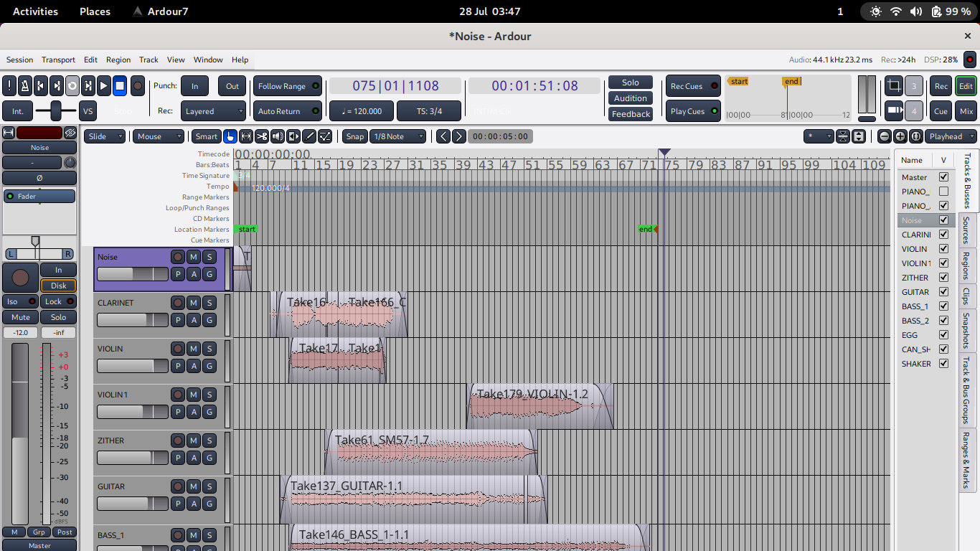Switch to the Ranges & Marks tab
Screen dimensions: 980x551
tap(966, 460)
